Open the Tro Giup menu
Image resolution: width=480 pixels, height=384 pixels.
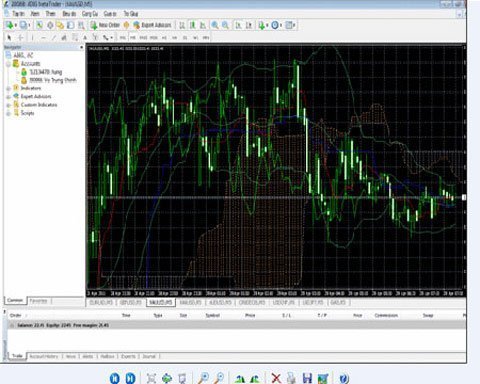131,14
